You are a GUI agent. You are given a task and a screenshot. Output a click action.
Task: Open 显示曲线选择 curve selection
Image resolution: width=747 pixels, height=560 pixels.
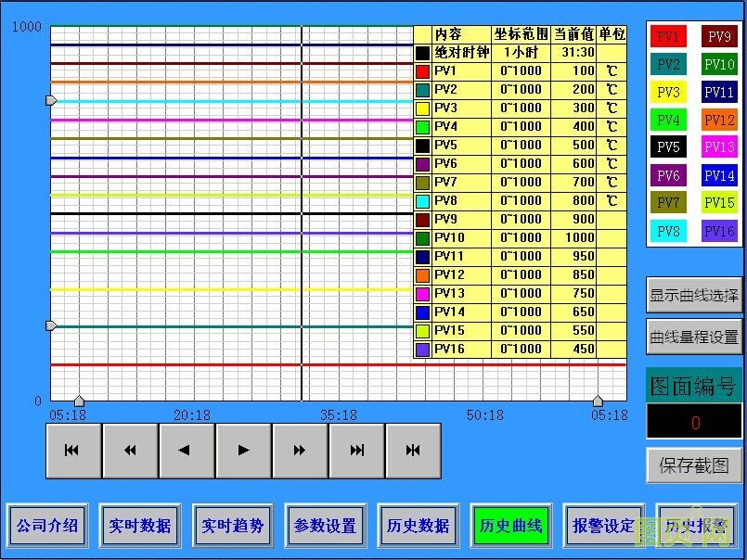(x=694, y=296)
